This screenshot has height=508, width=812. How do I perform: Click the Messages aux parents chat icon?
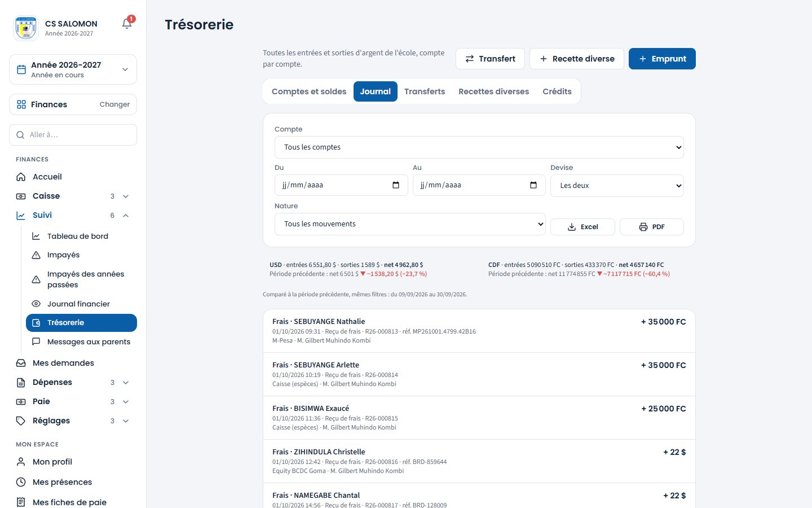click(36, 341)
